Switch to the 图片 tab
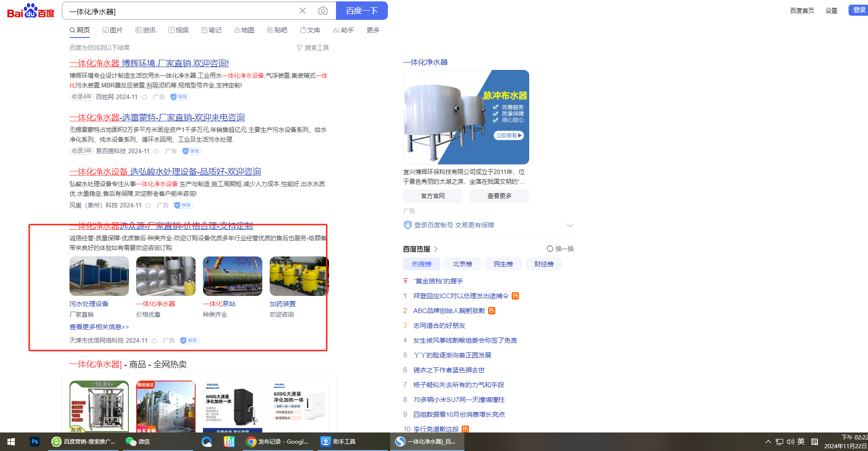The image size is (868, 451). pyautogui.click(x=113, y=30)
